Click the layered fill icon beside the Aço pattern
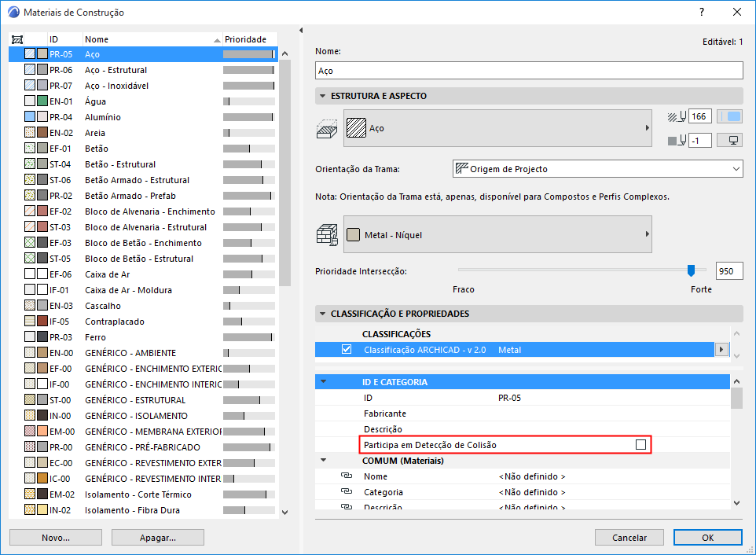This screenshot has width=756, height=555. 325,127
